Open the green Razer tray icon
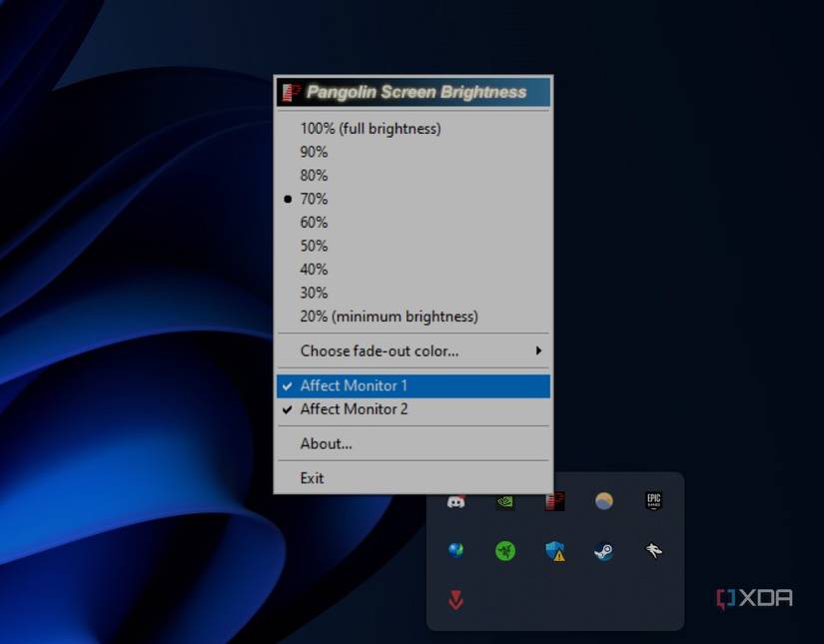Screen dimensions: 824x644 tap(505, 551)
